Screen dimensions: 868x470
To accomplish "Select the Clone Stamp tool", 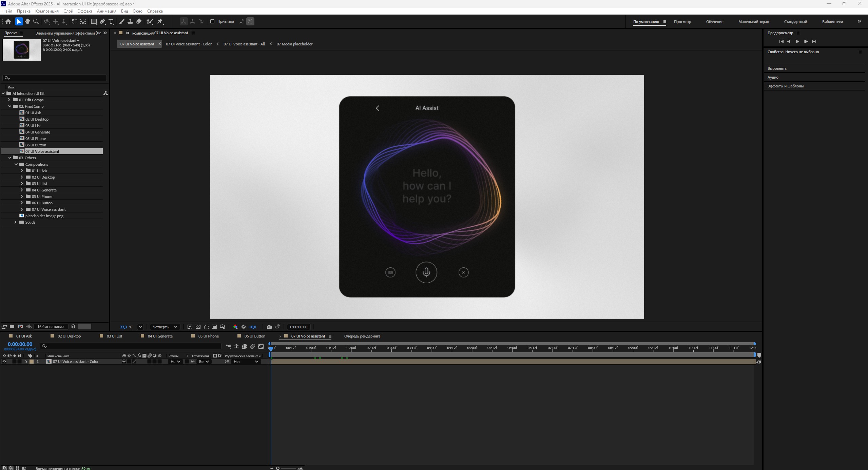I will 130,21.
